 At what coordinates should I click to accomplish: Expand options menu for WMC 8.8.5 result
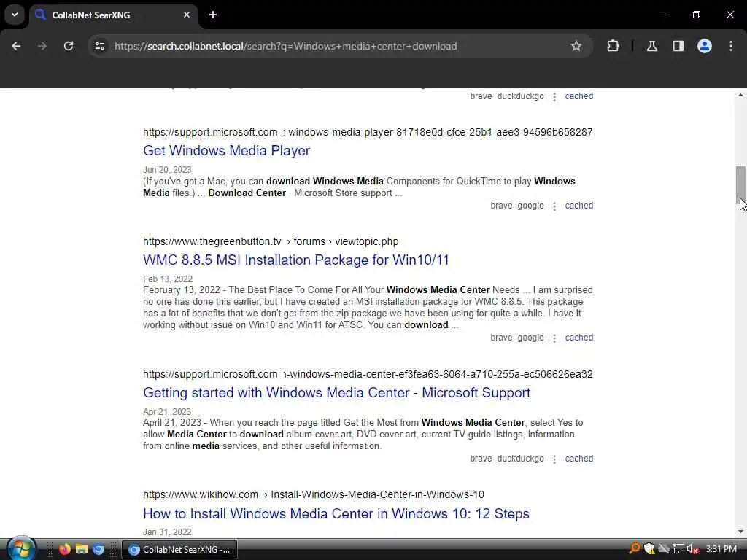coord(554,338)
